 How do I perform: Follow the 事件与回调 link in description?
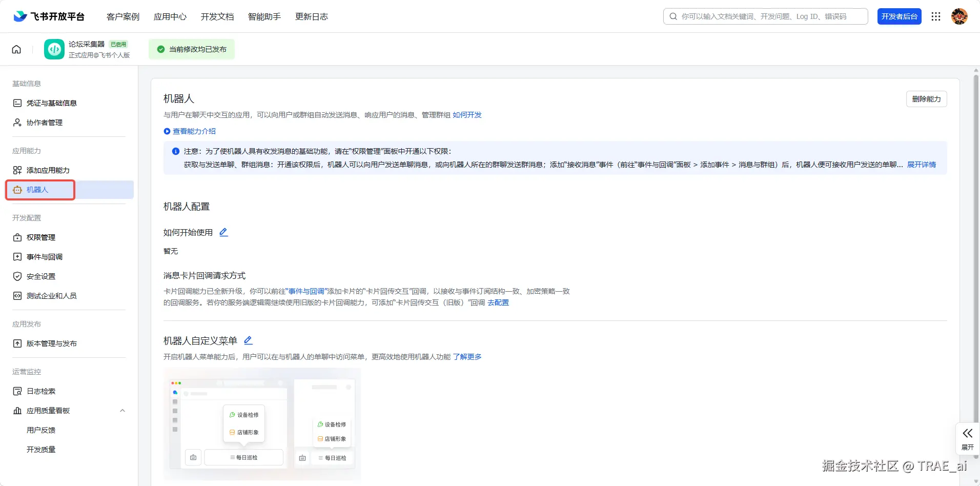click(307, 291)
